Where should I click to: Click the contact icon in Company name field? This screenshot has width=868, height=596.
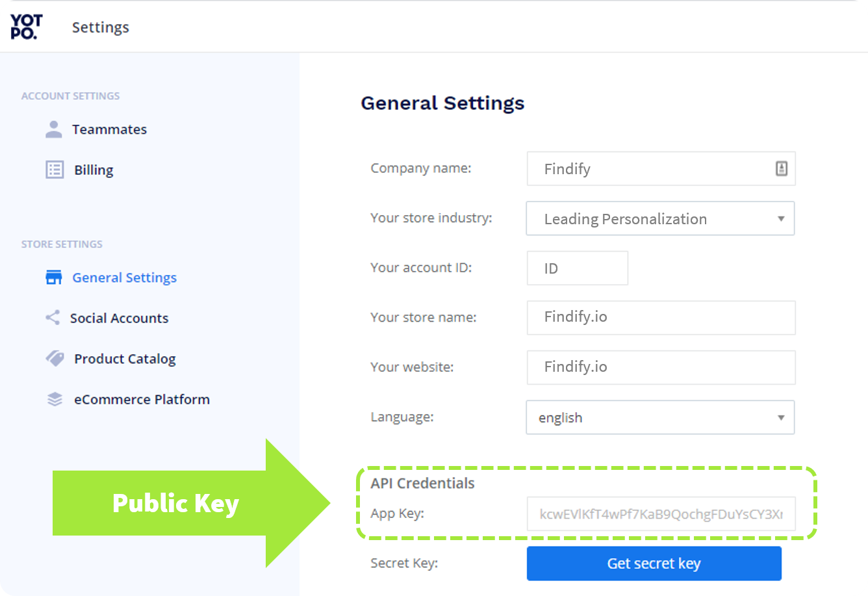[782, 168]
